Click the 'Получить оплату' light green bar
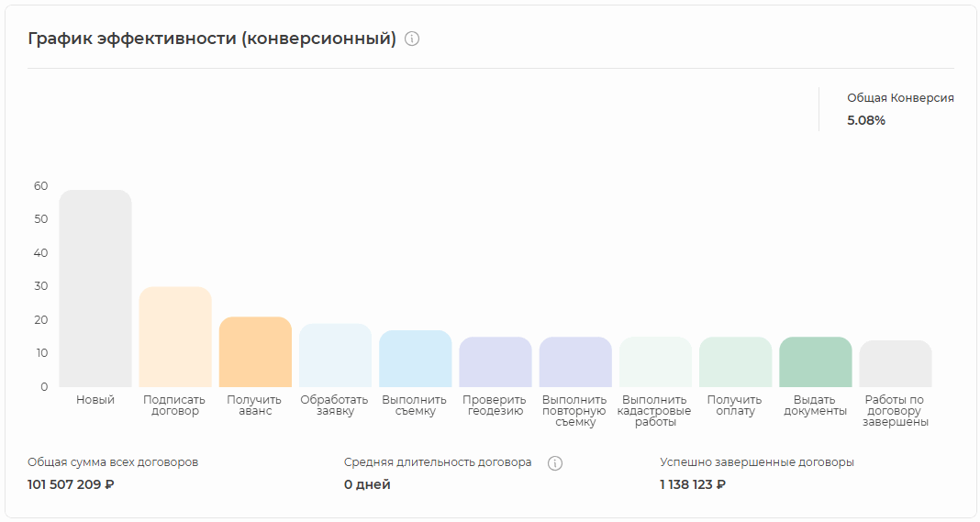The image size is (980, 522). point(735,361)
